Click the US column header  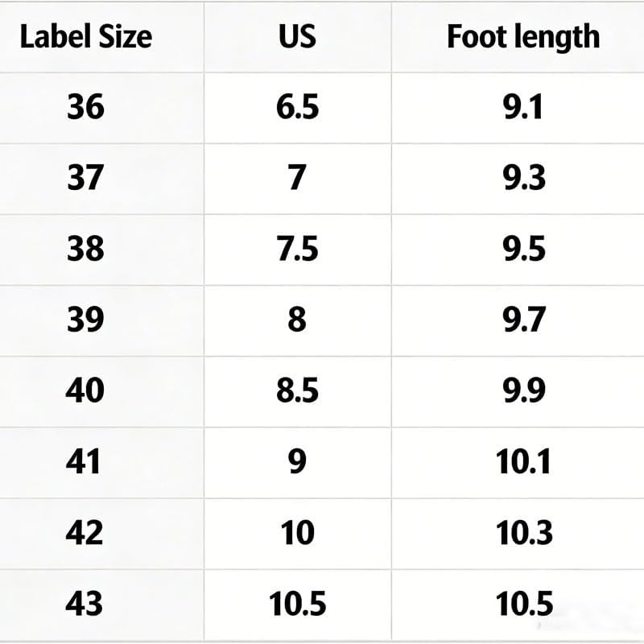coord(297,37)
